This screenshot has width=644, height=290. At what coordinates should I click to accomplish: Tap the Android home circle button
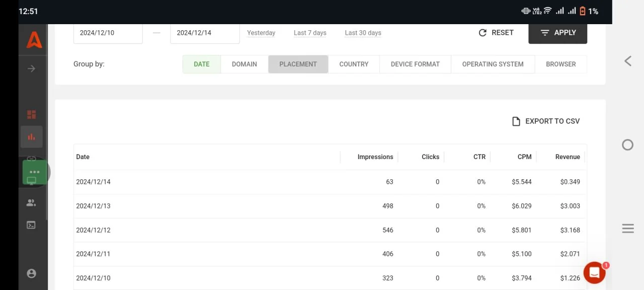point(627,145)
